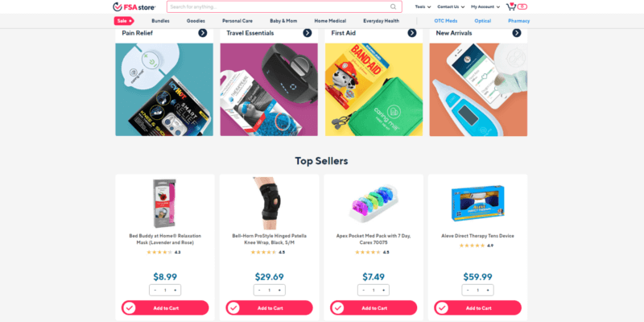Open the shopping cart icon
644x322 pixels.
coord(511,6)
